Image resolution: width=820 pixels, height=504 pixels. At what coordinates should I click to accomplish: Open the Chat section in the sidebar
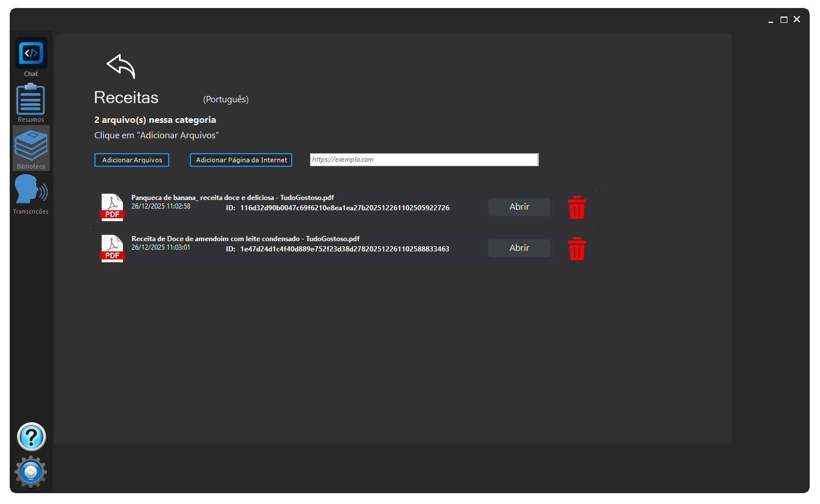coord(31,53)
